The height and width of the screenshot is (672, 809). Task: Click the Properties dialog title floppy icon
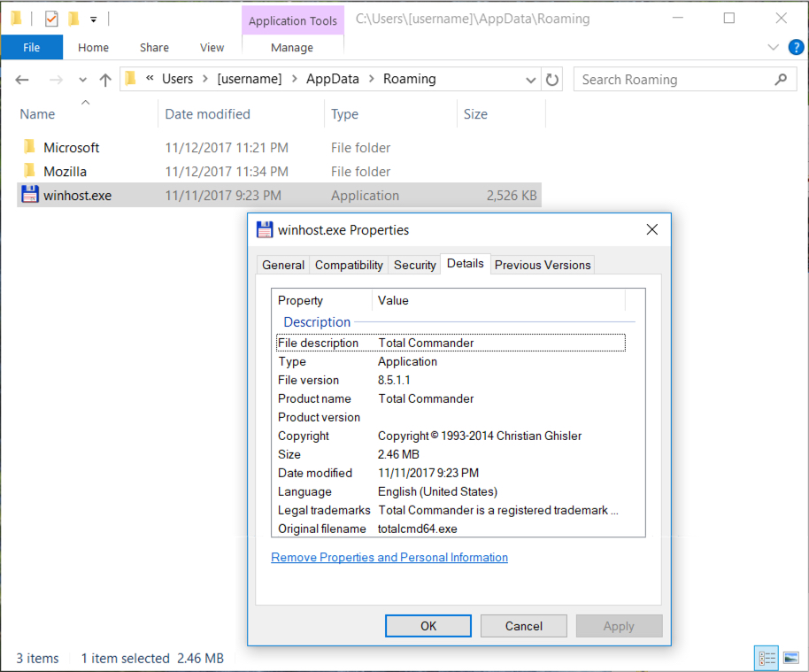tap(265, 229)
